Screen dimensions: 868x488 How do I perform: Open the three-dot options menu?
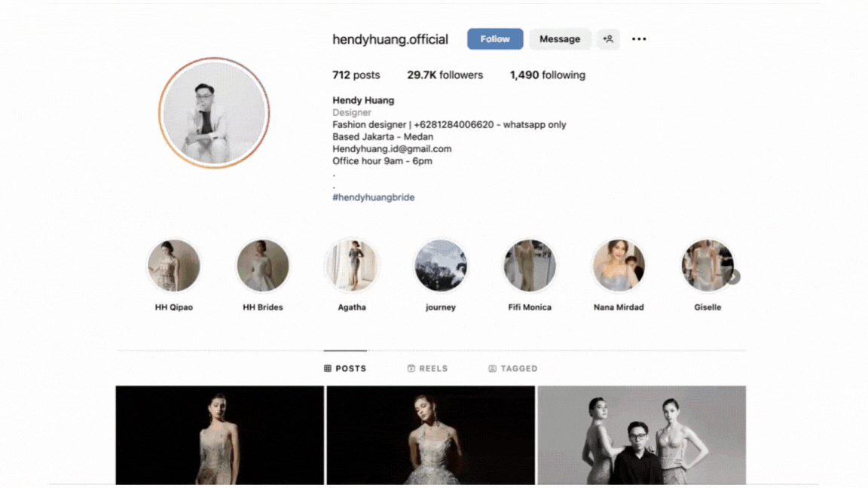click(639, 39)
